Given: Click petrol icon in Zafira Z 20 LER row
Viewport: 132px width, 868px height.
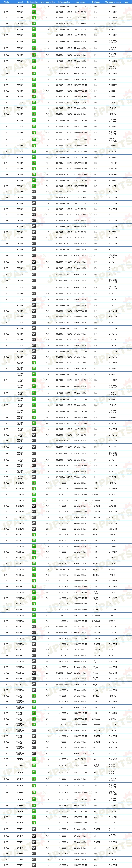Looking at the screenshot, I should click(34, 811).
